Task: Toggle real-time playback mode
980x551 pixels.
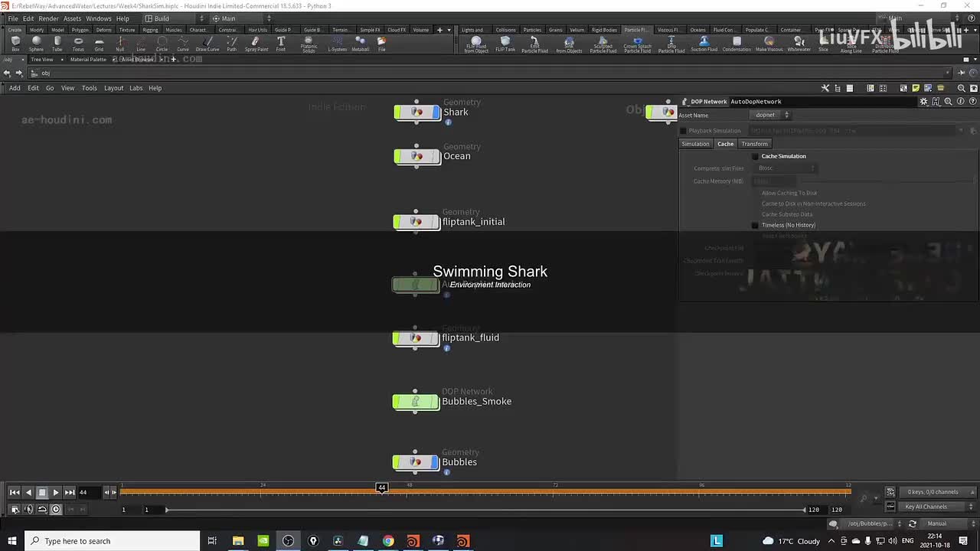Action: point(56,510)
